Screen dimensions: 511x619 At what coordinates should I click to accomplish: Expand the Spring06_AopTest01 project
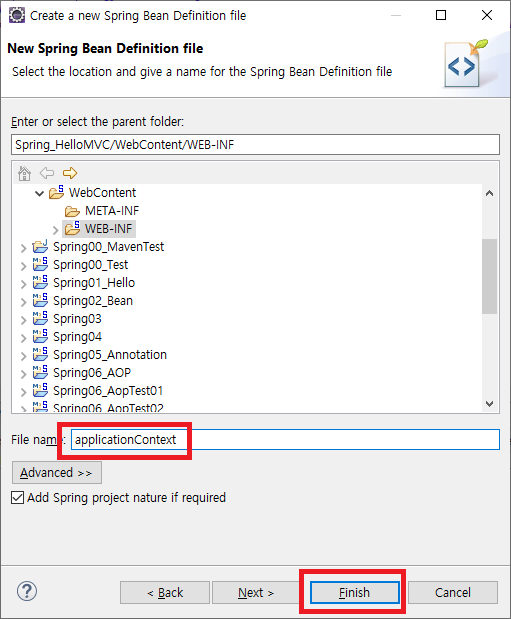(23, 392)
